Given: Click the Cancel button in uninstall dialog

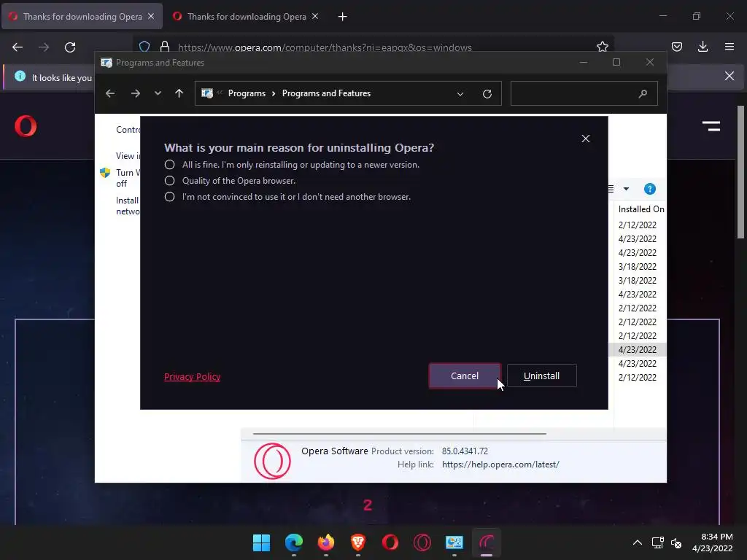Looking at the screenshot, I should point(465,376).
